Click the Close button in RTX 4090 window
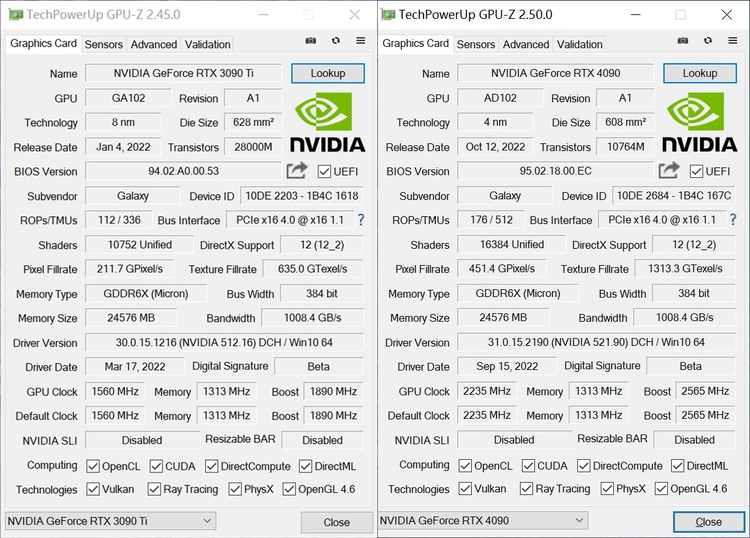The image size is (750, 538). 708,522
